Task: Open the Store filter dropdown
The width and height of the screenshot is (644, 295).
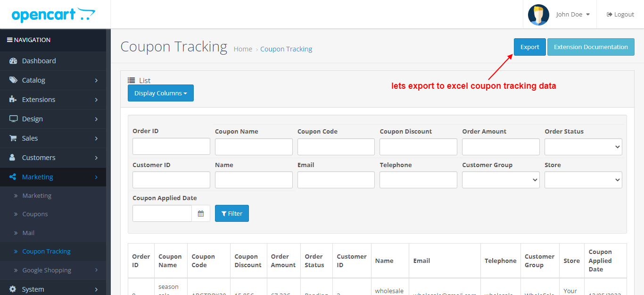Action: coord(583,180)
